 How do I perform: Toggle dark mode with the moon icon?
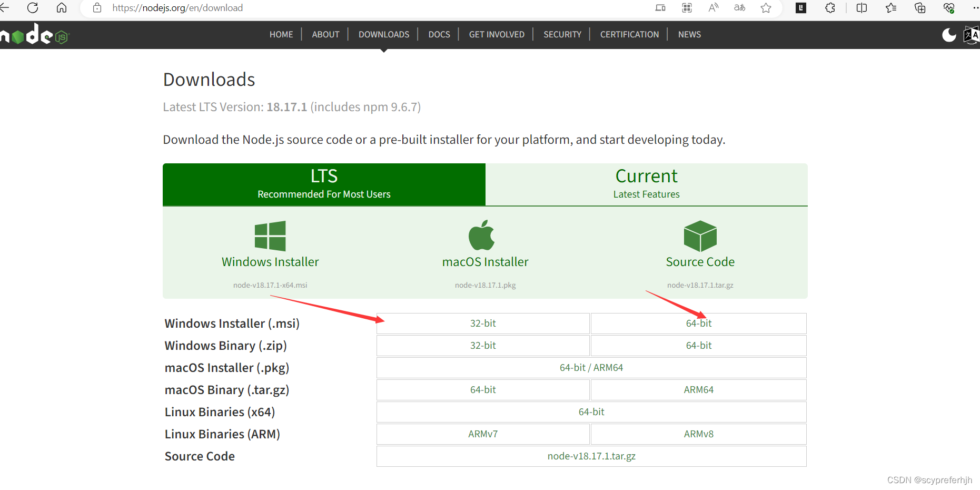(948, 35)
